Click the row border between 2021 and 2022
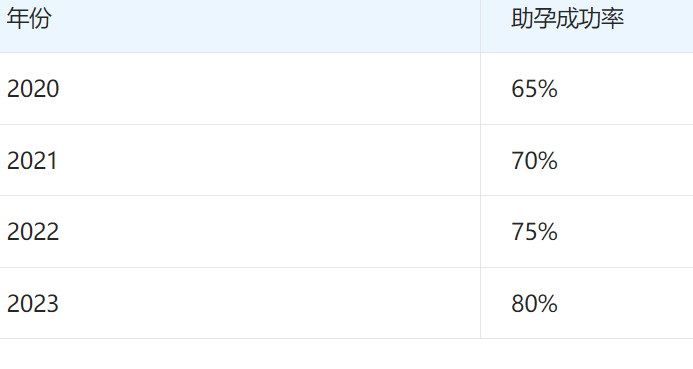Image resolution: width=693 pixels, height=369 pixels. pos(346,196)
